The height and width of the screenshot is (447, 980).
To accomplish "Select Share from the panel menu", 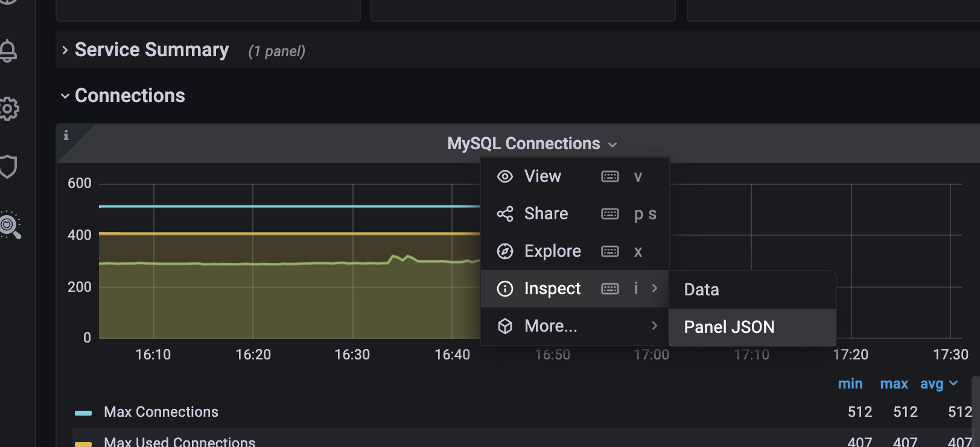I will click(x=575, y=214).
